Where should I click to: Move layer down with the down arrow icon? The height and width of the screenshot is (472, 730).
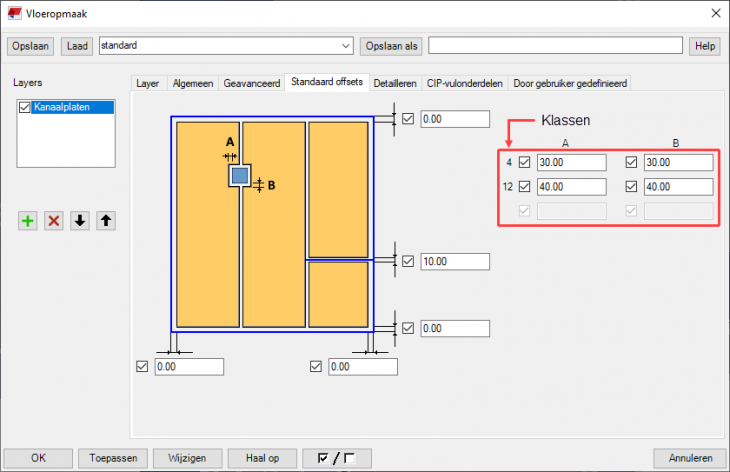point(80,221)
